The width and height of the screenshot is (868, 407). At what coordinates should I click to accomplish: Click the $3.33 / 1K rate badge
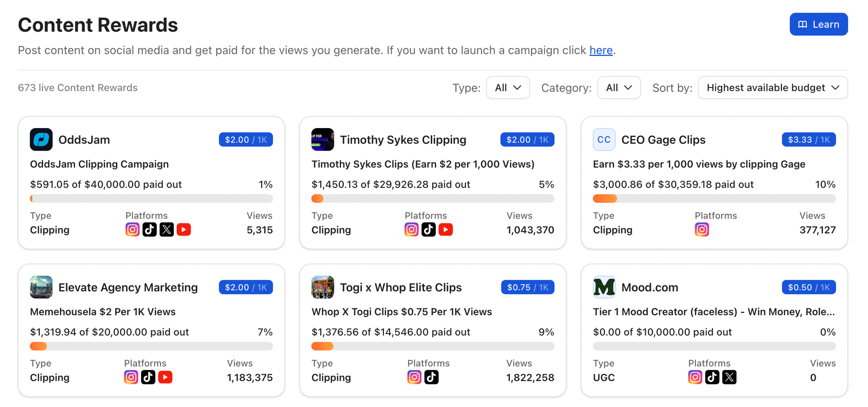(809, 139)
